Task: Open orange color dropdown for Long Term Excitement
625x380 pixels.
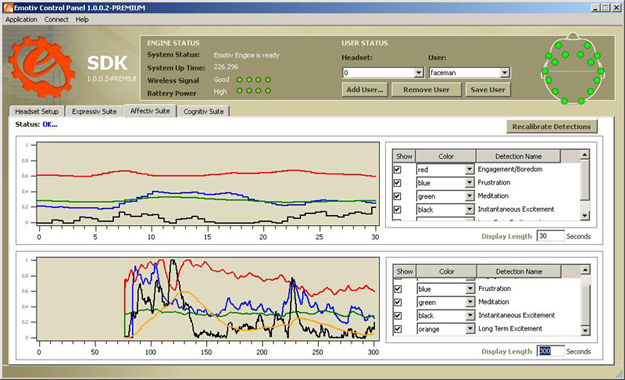Action: [x=470, y=329]
